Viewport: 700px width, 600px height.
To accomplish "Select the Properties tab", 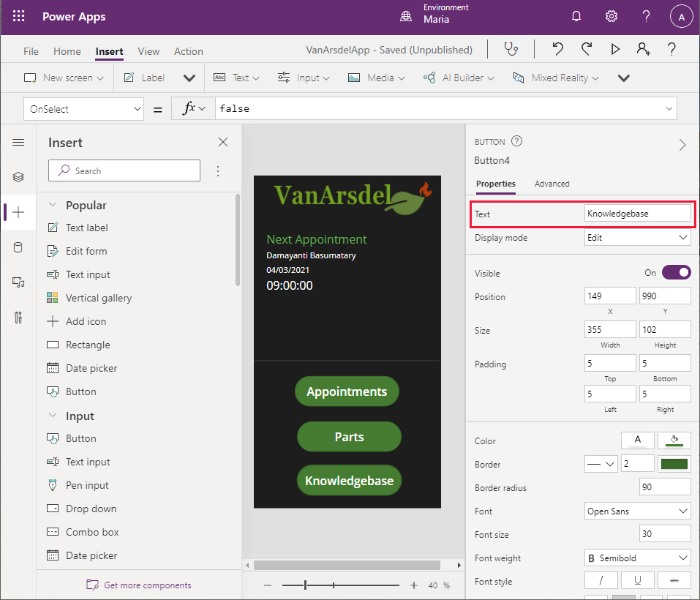I will tap(495, 184).
